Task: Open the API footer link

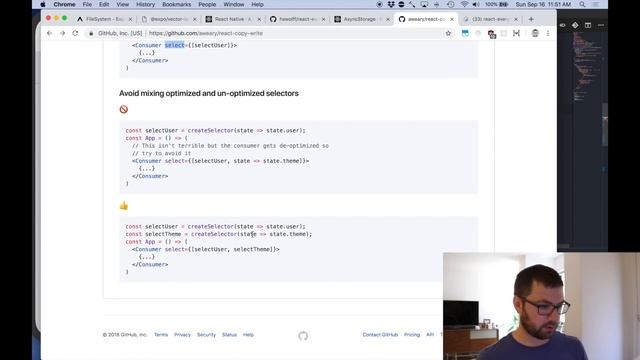Action: point(430,335)
